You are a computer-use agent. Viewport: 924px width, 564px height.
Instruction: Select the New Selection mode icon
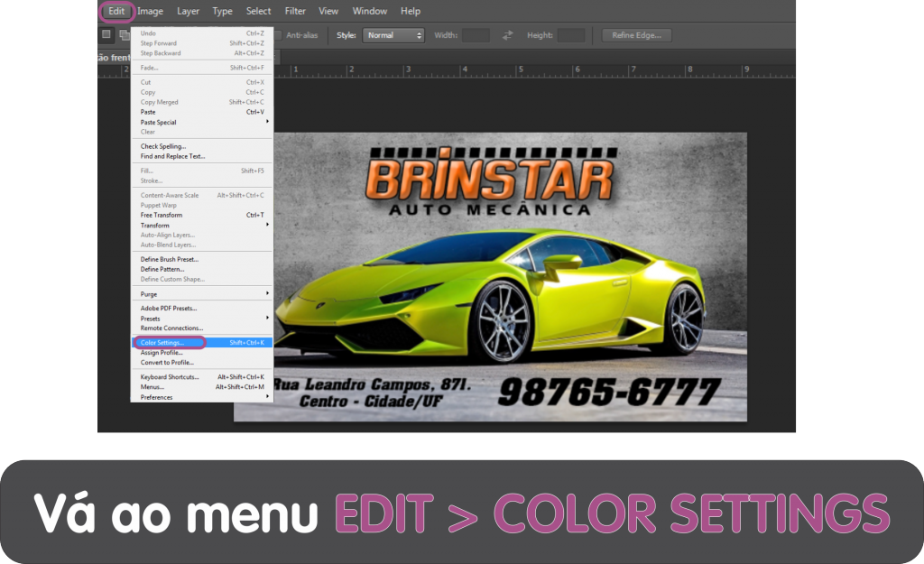pyautogui.click(x=106, y=34)
